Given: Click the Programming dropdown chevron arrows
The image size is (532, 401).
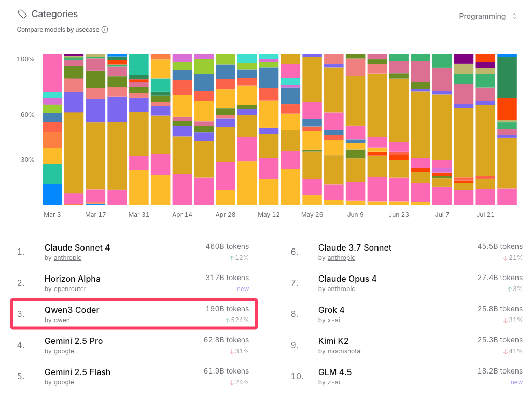Looking at the screenshot, I should pyautogui.click(x=514, y=16).
